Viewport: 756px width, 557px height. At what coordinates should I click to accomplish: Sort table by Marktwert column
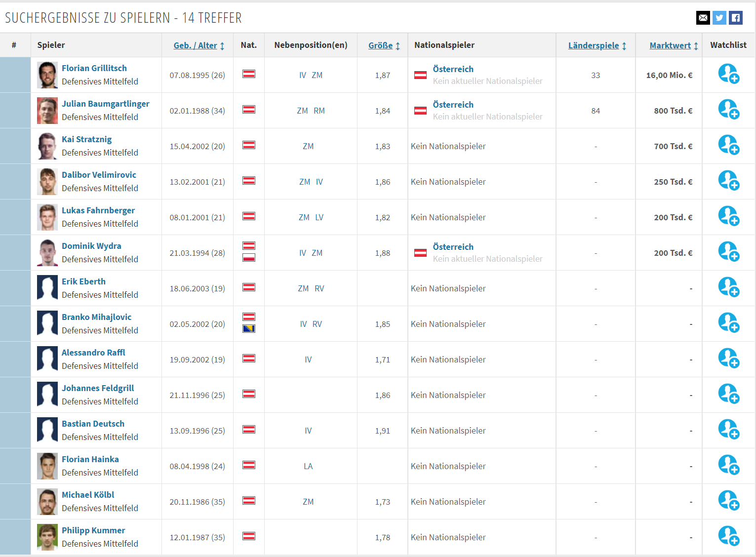(674, 45)
